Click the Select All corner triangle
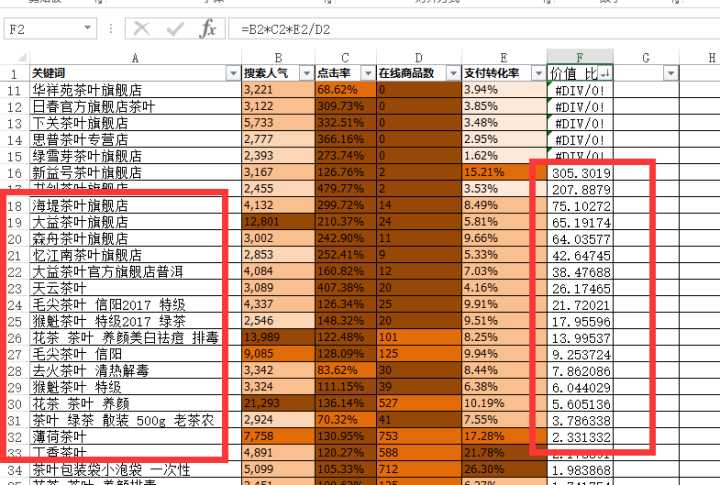This screenshot has height=485, width=720. coord(21,58)
